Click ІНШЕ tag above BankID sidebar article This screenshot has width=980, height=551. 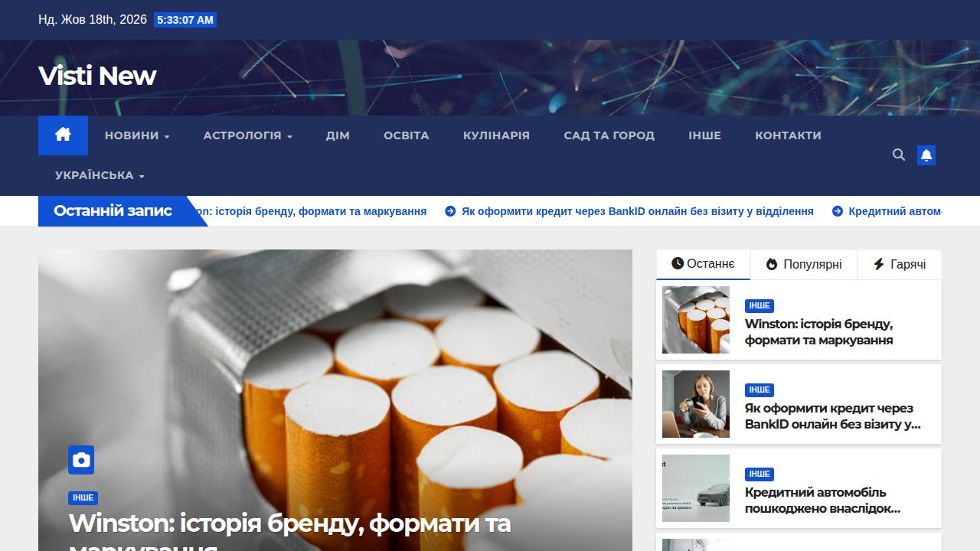759,390
